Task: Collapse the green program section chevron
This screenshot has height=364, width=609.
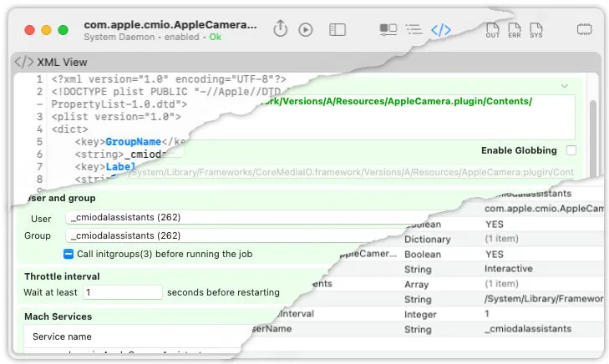Action: pyautogui.click(x=564, y=86)
